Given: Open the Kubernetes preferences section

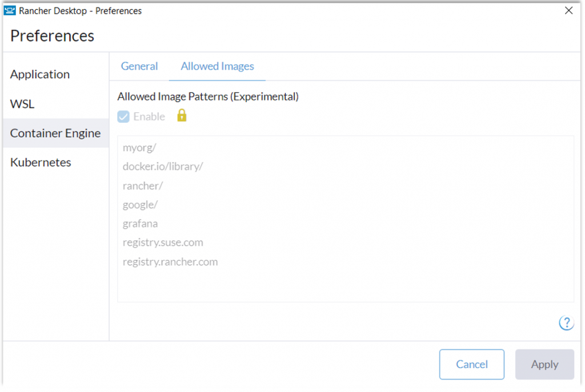Looking at the screenshot, I should pos(41,162).
